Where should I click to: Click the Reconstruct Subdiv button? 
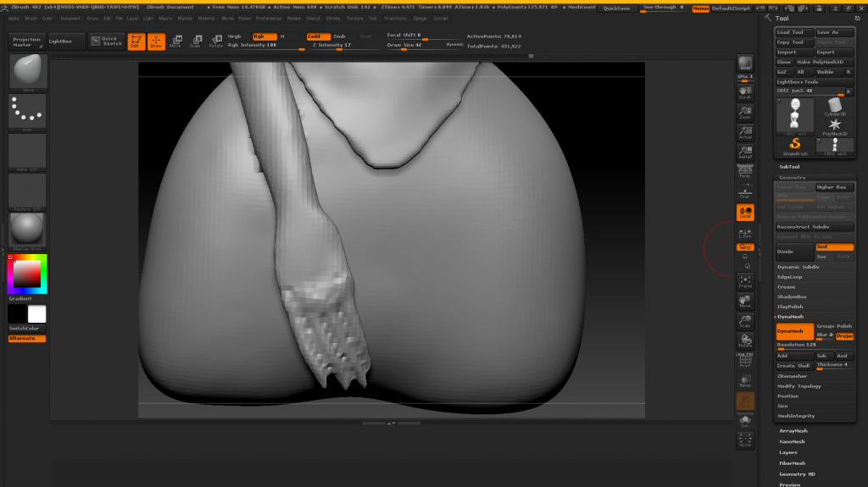point(815,227)
